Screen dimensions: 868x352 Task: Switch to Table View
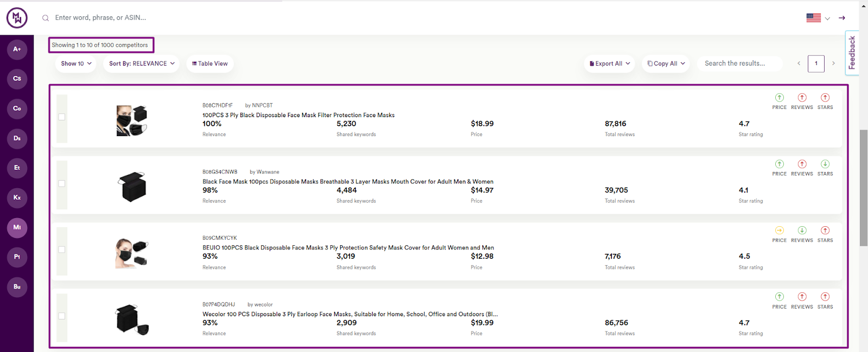point(209,63)
